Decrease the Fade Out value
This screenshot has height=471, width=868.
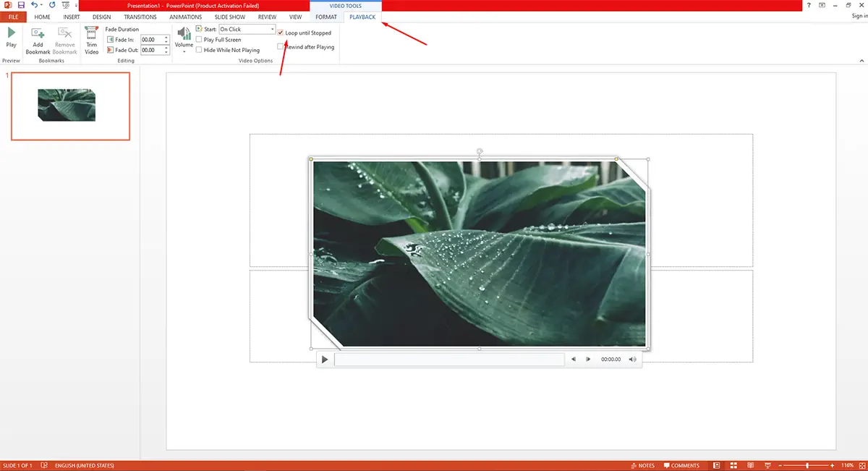pos(166,52)
